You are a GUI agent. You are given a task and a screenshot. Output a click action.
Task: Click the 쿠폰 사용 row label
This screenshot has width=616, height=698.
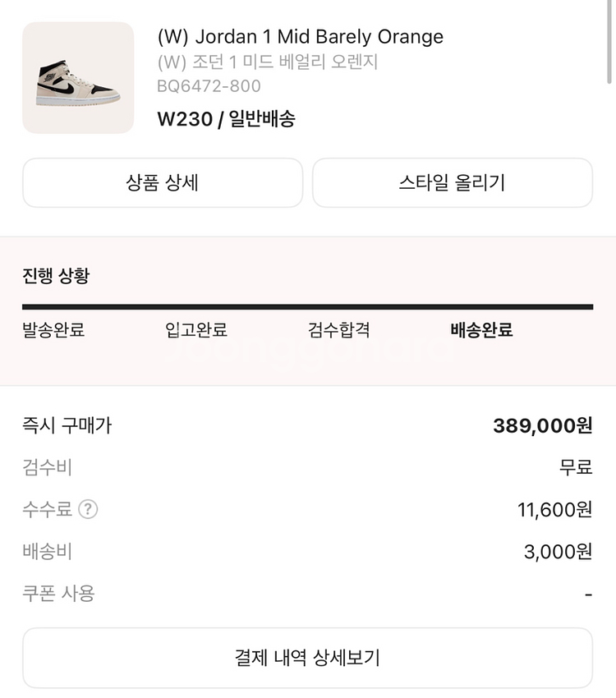coord(58,593)
